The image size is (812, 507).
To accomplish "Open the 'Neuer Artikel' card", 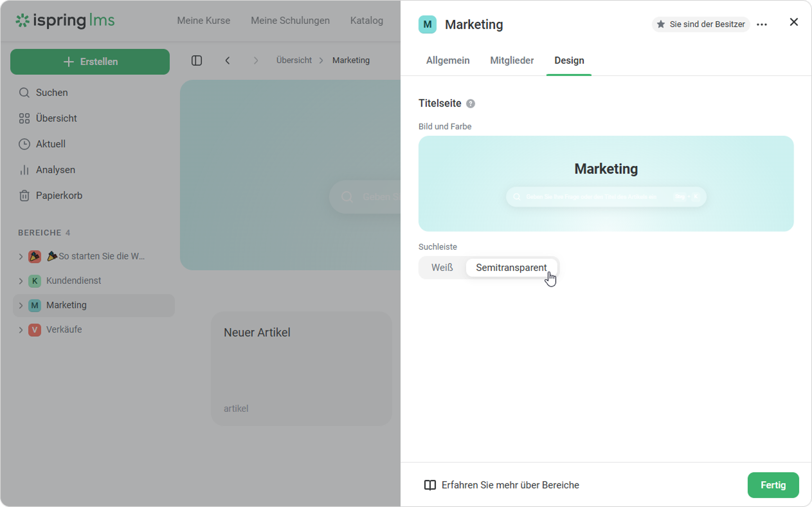I will click(302, 369).
